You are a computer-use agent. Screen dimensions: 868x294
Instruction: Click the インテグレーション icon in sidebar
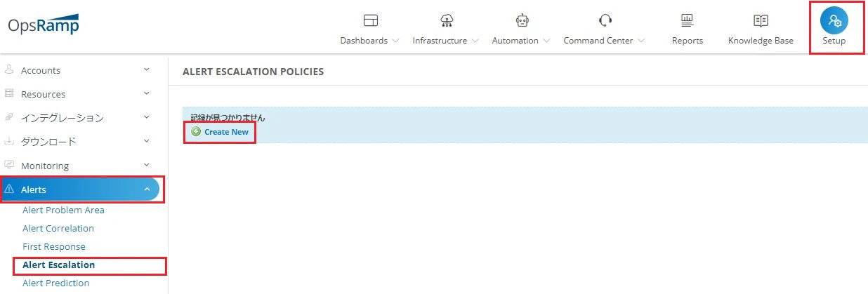pos(9,117)
